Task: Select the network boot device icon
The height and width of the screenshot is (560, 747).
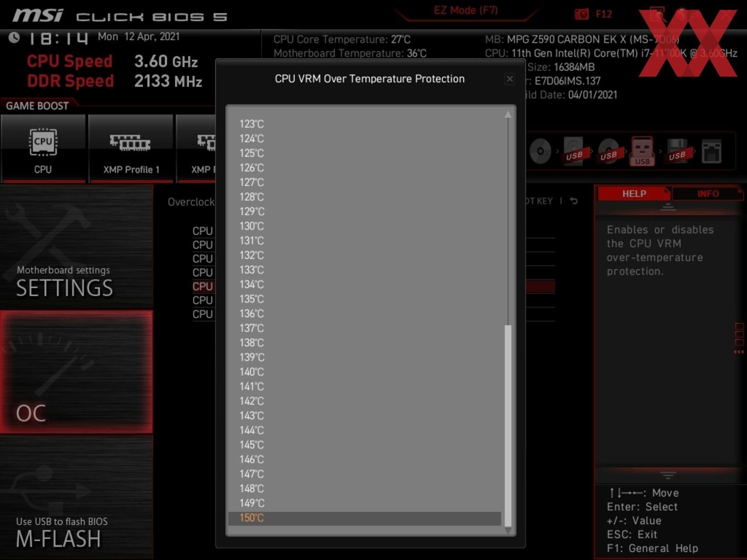Action: [711, 151]
